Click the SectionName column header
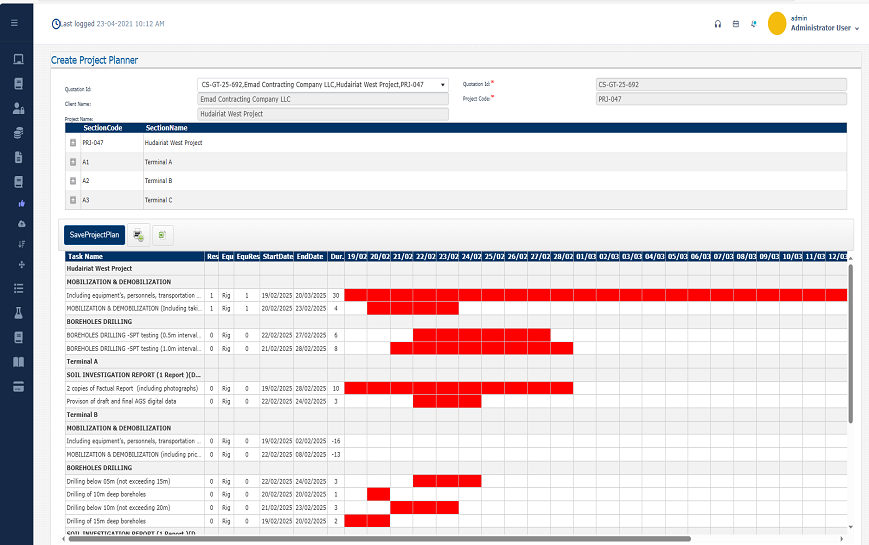869x545 pixels. click(x=166, y=128)
